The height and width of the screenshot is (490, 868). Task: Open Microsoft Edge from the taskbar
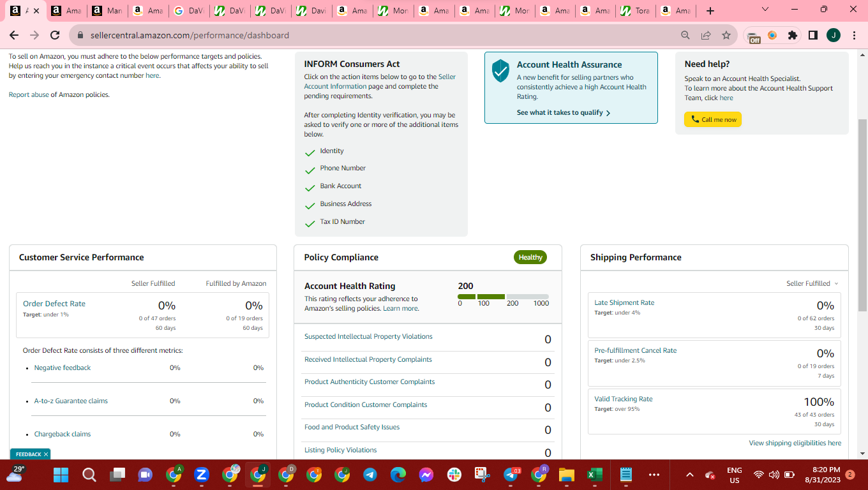click(x=398, y=475)
